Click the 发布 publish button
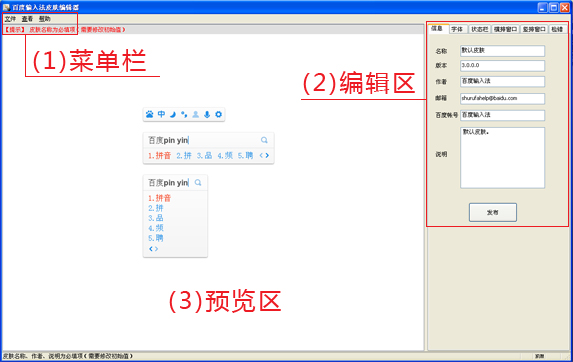Viewport: 573px width, 362px height. 493,212
